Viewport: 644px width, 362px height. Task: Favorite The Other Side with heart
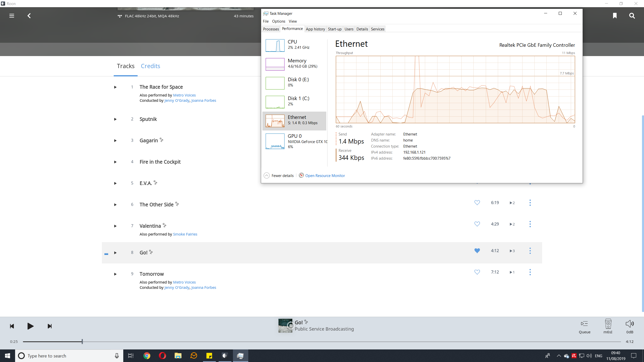click(x=477, y=203)
